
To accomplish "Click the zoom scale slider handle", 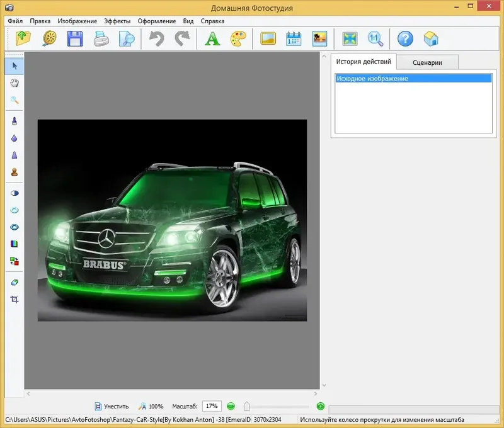I will [x=247, y=407].
